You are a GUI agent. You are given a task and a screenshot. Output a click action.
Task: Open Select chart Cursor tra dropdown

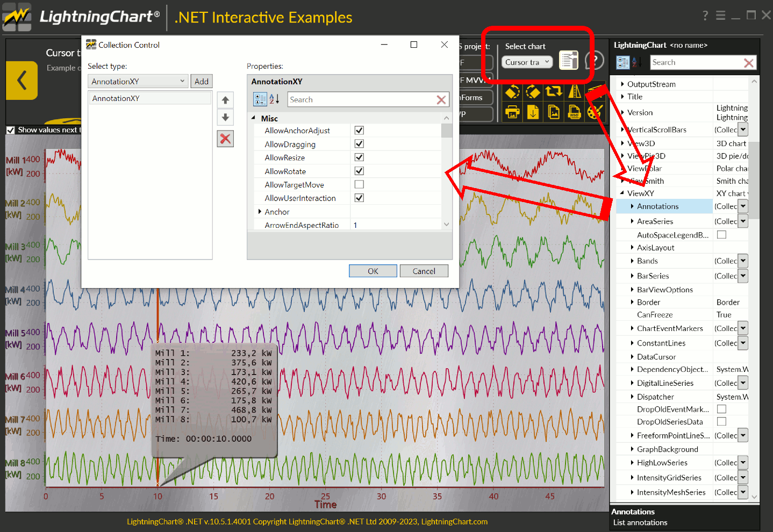(527, 62)
